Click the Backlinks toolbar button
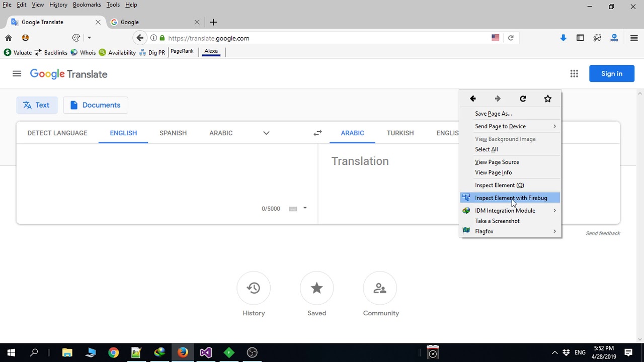Screen dimensions: 644x362 tap(51, 52)
